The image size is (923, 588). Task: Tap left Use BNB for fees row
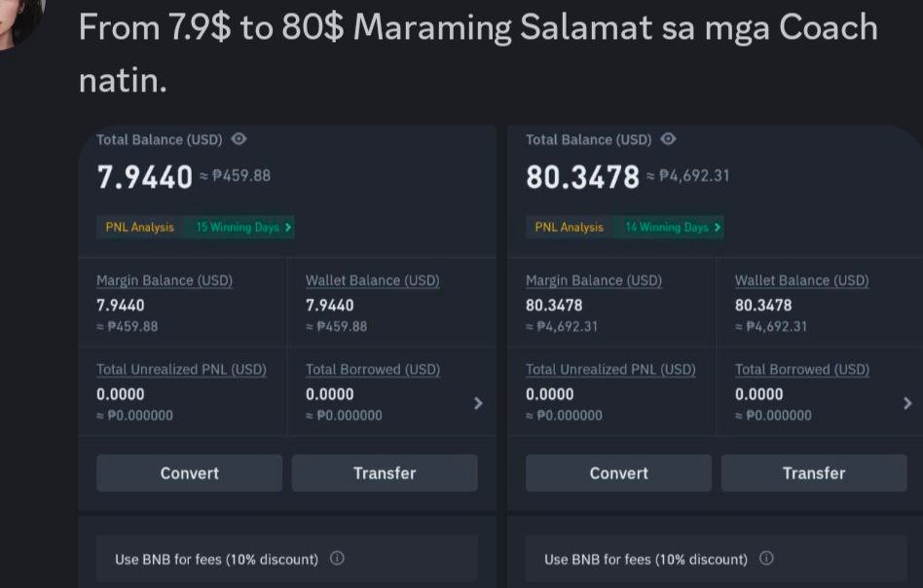(216, 559)
